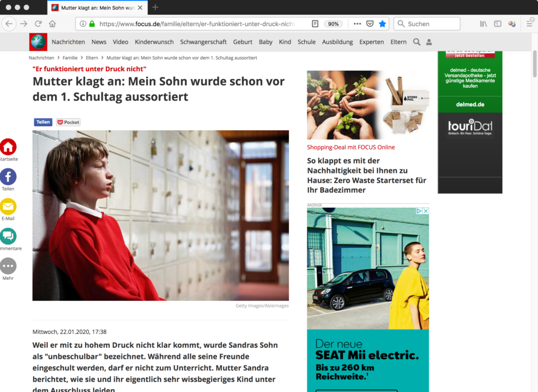Open the Firefox library icon
Image resolution: width=538 pixels, height=392 pixels.
pyautogui.click(x=483, y=24)
